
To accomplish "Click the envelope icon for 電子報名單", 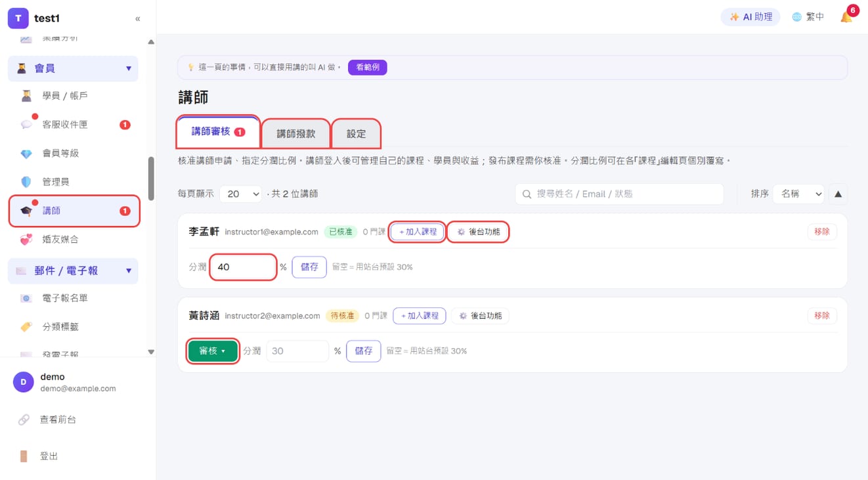I will [26, 298].
